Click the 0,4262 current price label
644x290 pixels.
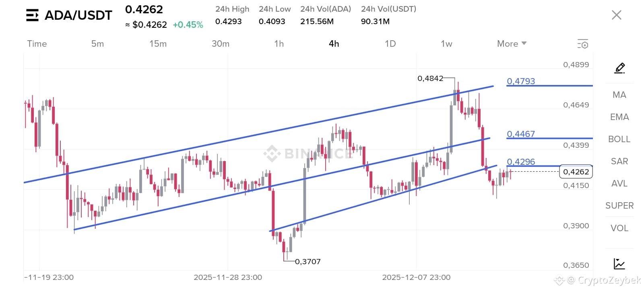pyautogui.click(x=576, y=172)
